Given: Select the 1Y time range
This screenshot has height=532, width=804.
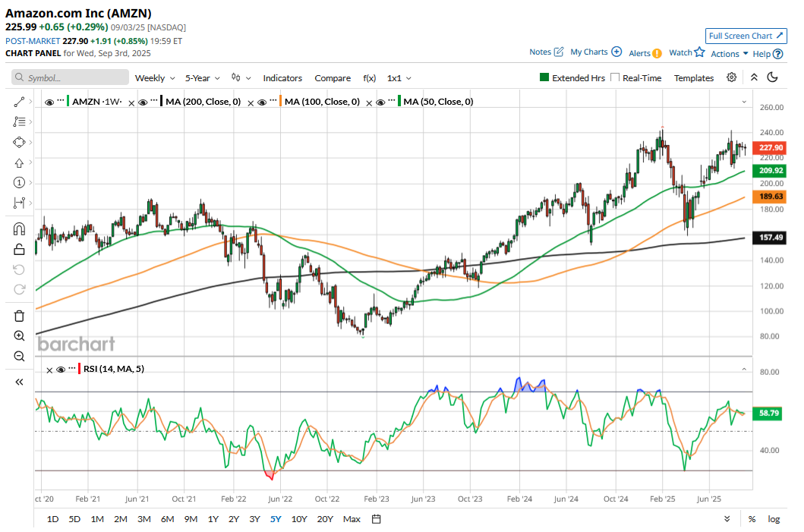Looking at the screenshot, I should [213, 519].
